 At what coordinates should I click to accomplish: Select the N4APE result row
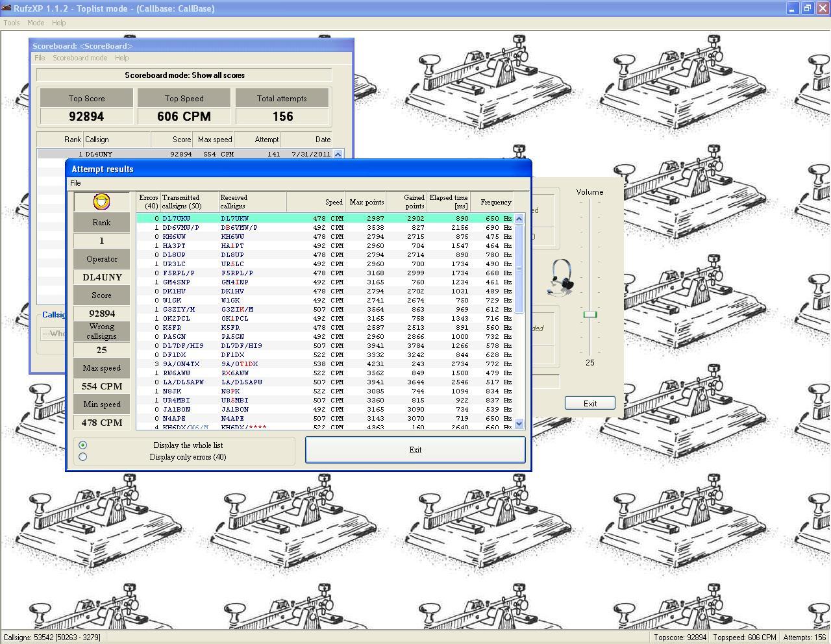(325, 419)
